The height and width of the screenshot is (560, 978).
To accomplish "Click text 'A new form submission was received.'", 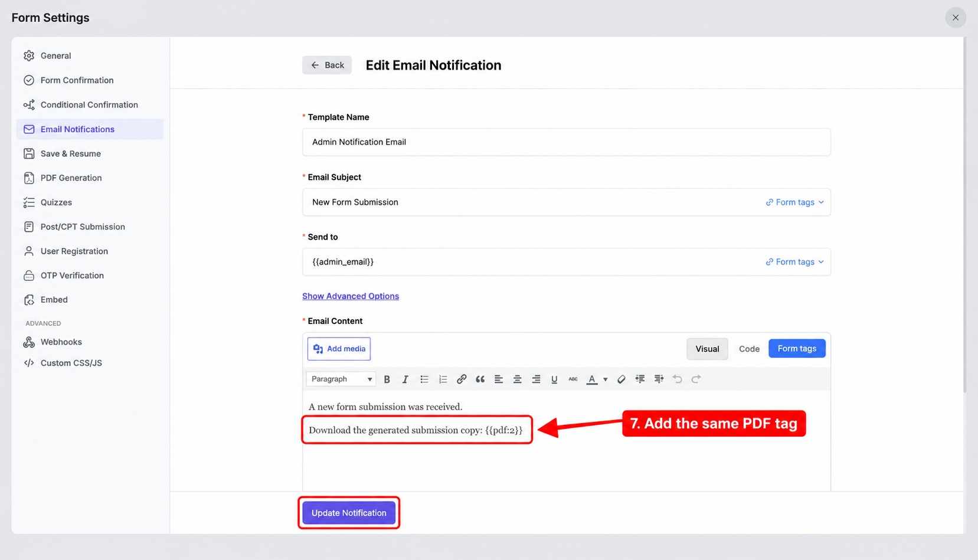I will (385, 407).
